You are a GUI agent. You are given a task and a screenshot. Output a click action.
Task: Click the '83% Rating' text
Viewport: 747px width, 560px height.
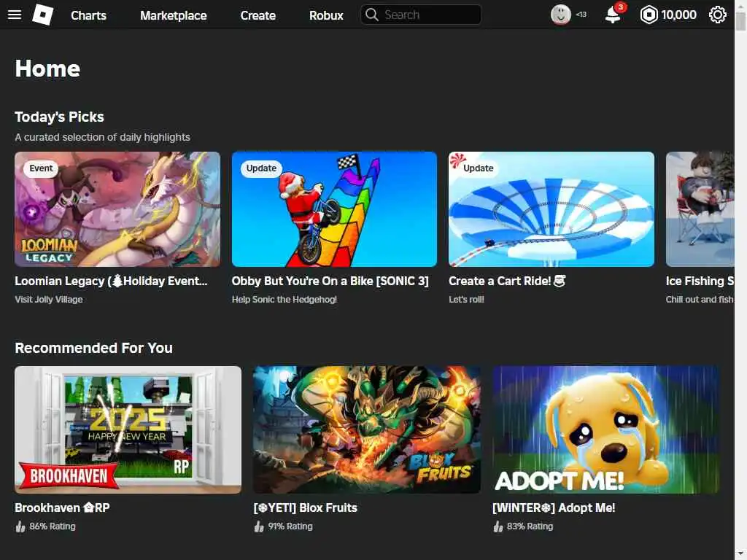pyautogui.click(x=530, y=526)
